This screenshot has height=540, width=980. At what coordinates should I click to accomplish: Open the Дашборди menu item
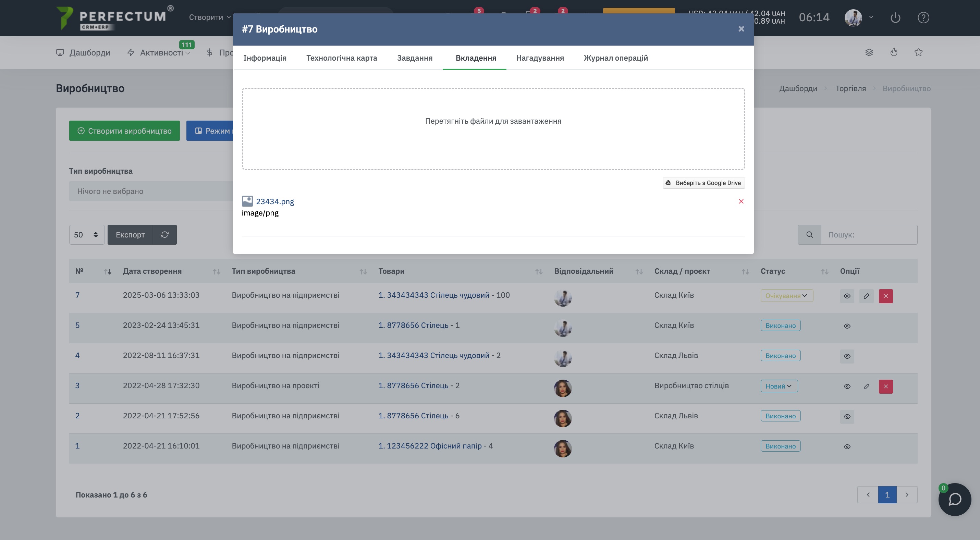point(83,52)
